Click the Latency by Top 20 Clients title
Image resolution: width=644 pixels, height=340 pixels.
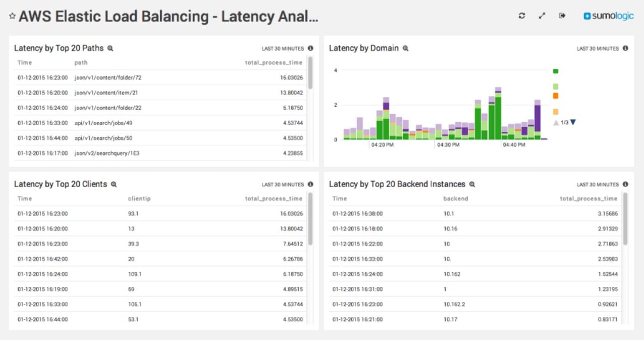click(61, 184)
